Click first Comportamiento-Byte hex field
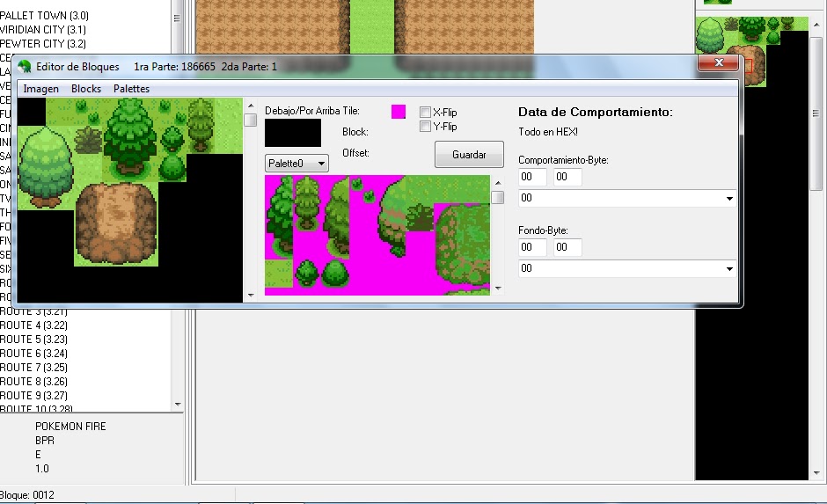The width and height of the screenshot is (827, 504). [532, 177]
